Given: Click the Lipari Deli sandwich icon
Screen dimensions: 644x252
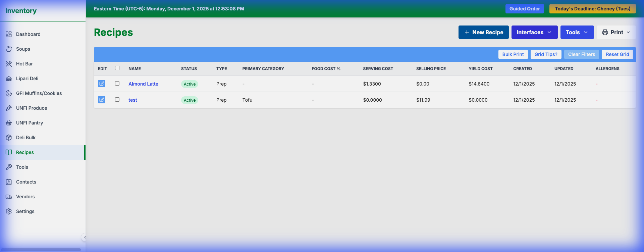Looking at the screenshot, I should coord(9,79).
